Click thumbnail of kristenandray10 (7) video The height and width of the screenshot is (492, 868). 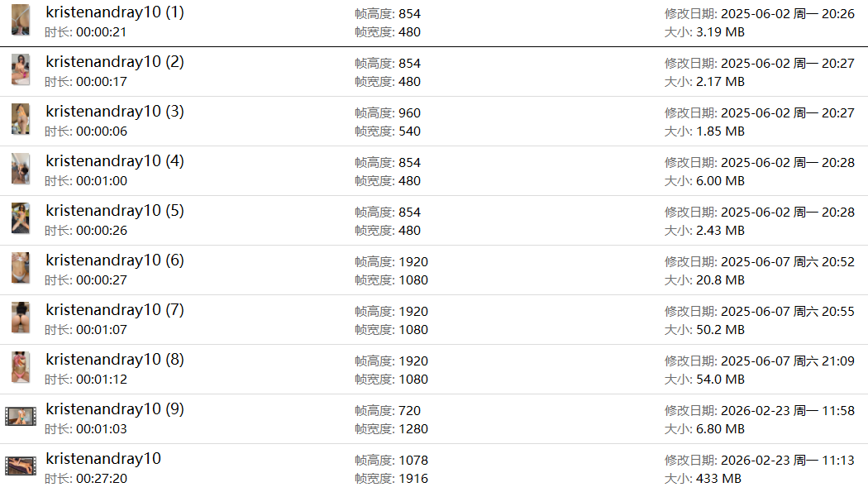[21, 318]
